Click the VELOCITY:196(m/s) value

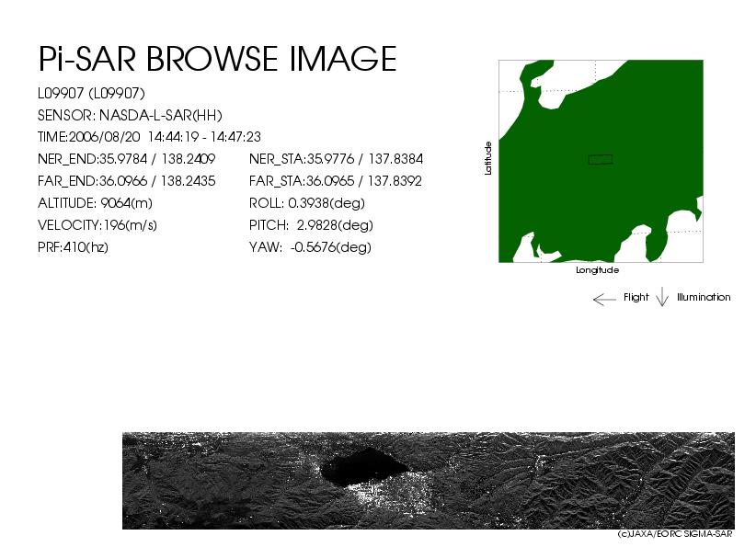coord(97,225)
